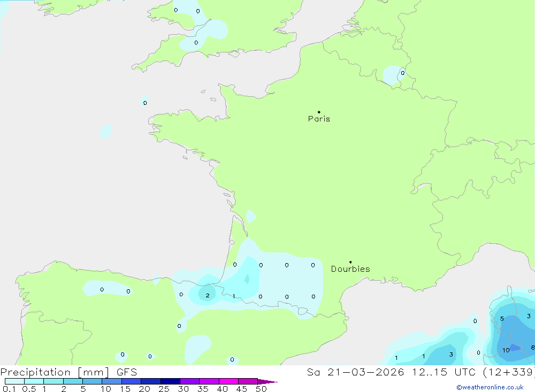Click the 50 legend scale label

261,389
